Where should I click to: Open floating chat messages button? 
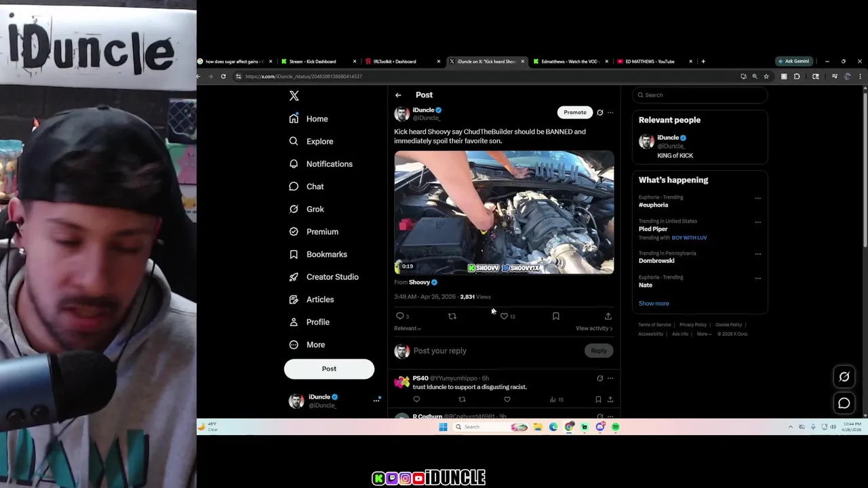(x=844, y=403)
